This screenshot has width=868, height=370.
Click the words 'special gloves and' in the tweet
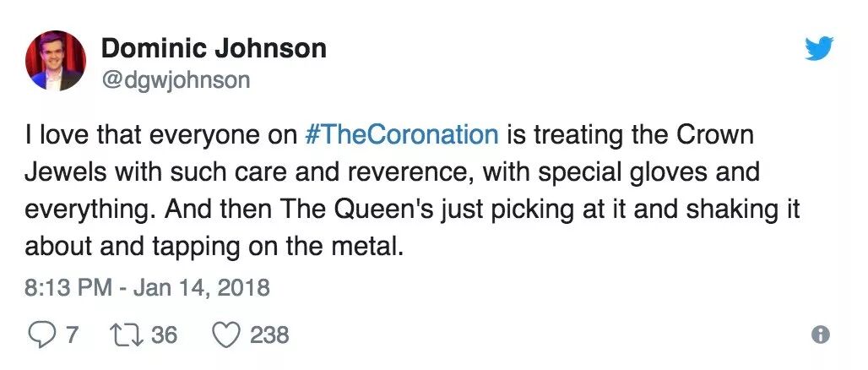(x=648, y=173)
